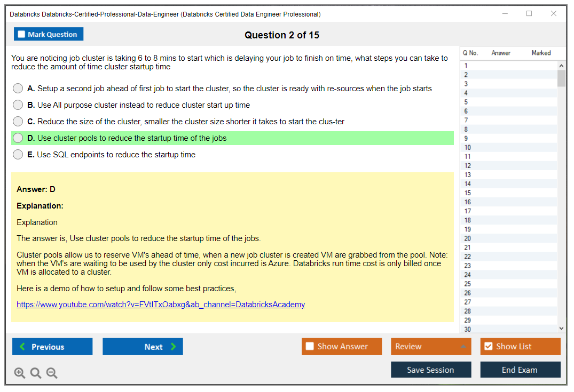The image size is (574, 392).
Task: Click the green right arrow on Next
Action: (x=174, y=347)
